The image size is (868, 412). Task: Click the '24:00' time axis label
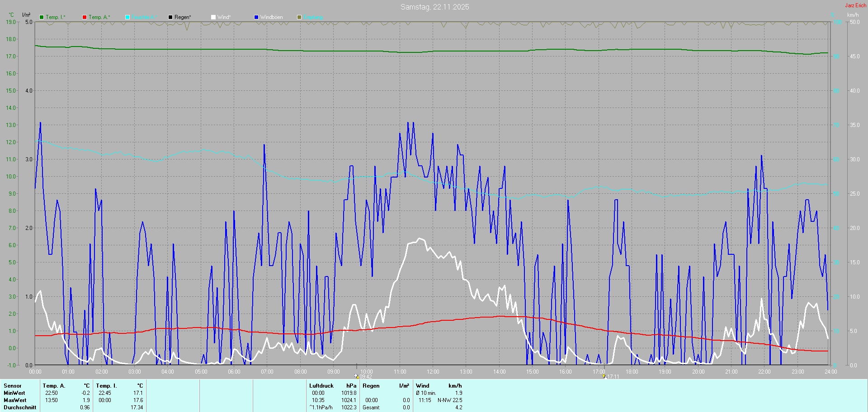pyautogui.click(x=831, y=372)
